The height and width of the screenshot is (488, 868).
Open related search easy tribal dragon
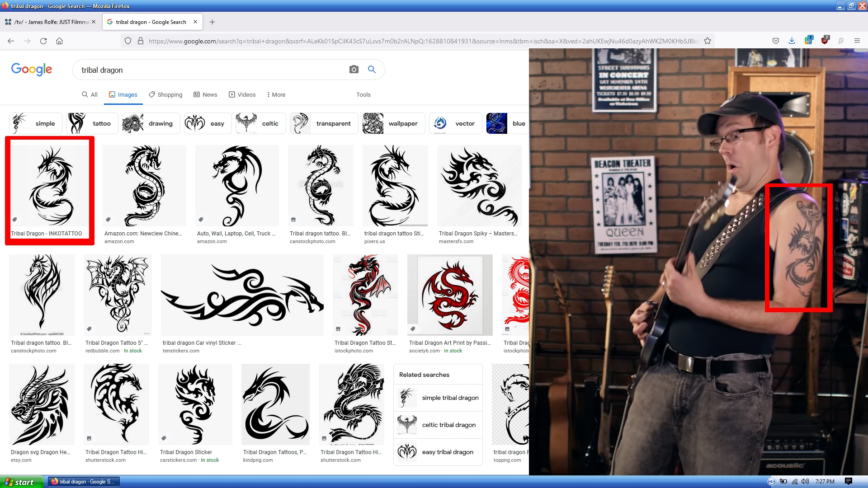[438, 452]
